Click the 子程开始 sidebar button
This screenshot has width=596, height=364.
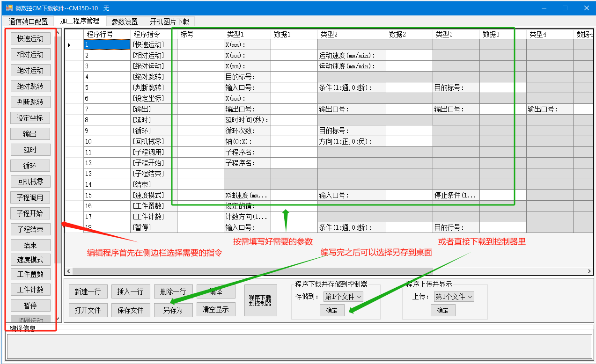coord(30,213)
